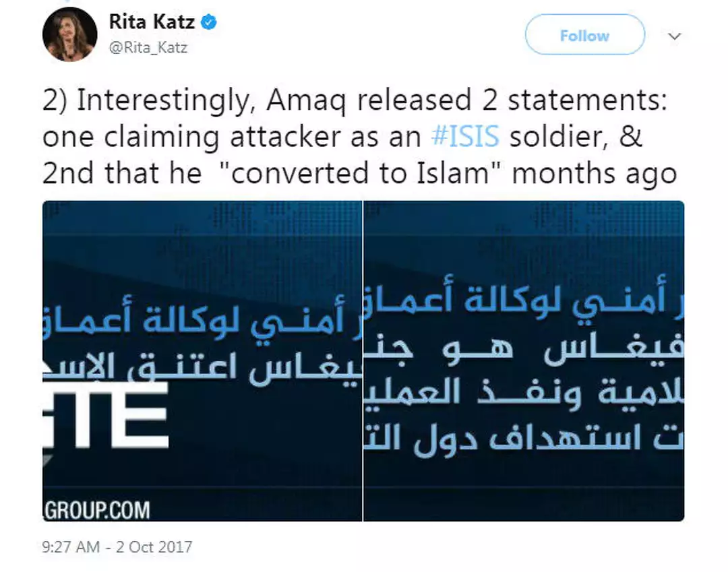Click Rita Katz's profile avatar photo

point(69,34)
